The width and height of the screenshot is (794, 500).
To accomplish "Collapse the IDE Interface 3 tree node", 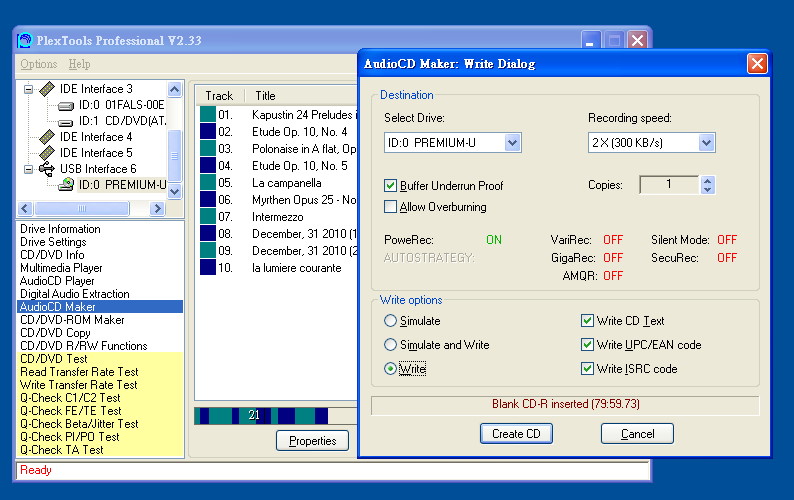I will (28, 90).
